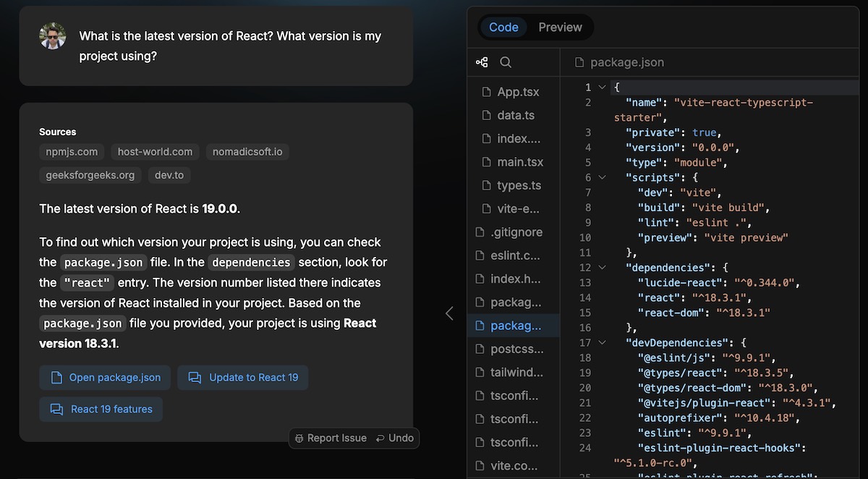Switch to the Code tab
The width and height of the screenshot is (868, 479).
[503, 27]
